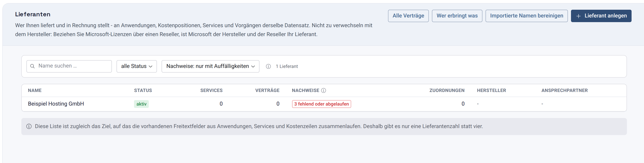Focus the Name suchen search field
This screenshot has width=644, height=163.
point(69,66)
